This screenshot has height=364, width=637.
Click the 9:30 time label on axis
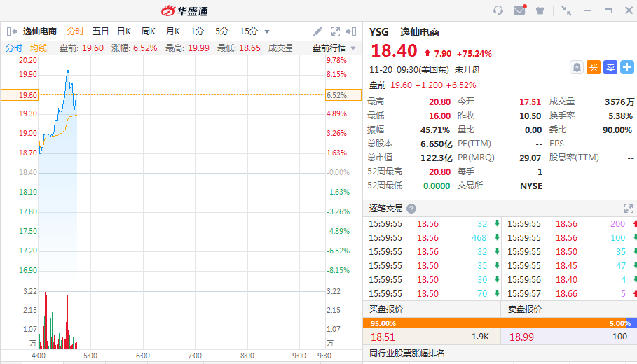click(x=324, y=356)
